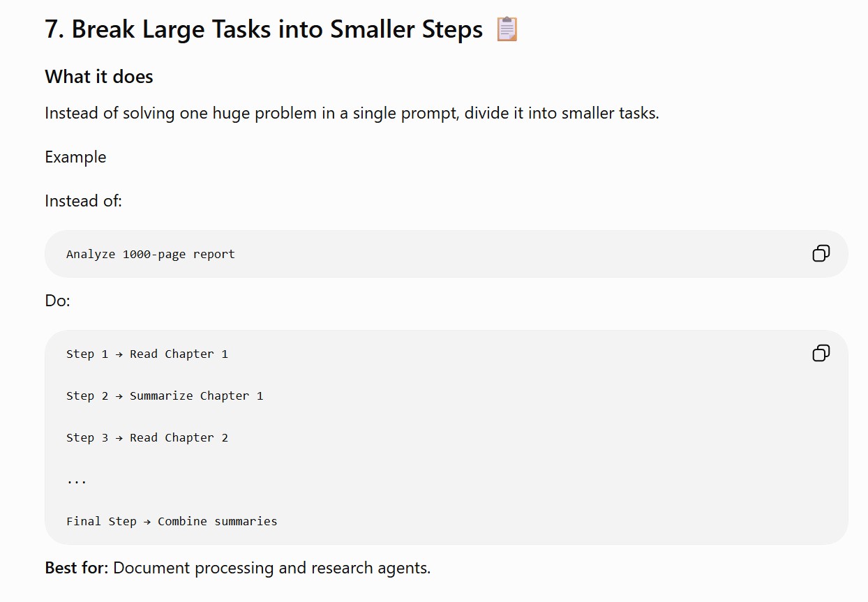
Task: Click the "Document processing and research agents" text
Action: 271,568
